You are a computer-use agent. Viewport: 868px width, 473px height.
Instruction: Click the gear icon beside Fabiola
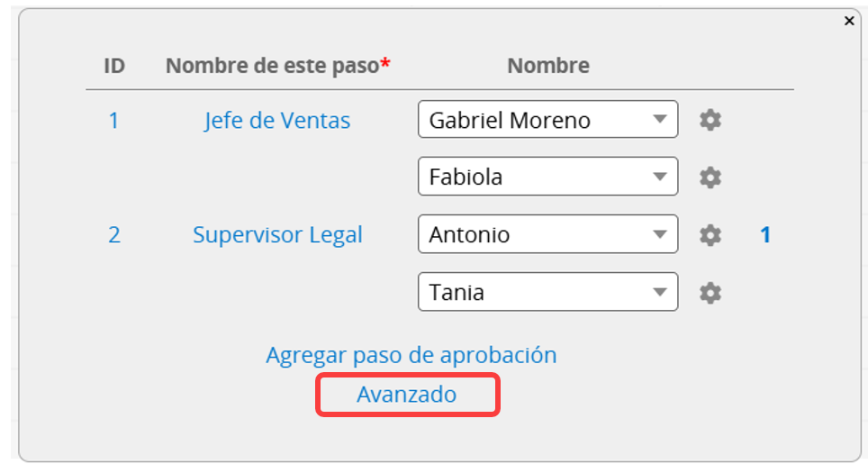[x=710, y=177]
